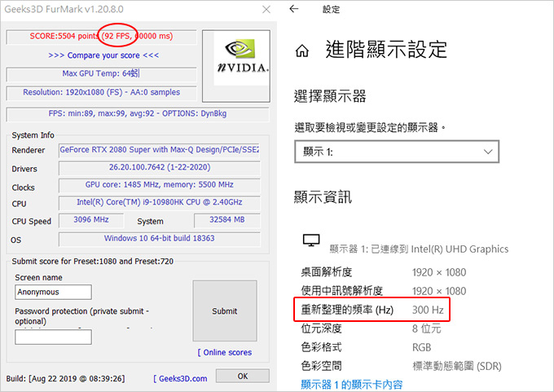This screenshot has width=554, height=392.
Task: Click the 300 Hz refresh rate value
Action: pyautogui.click(x=428, y=310)
